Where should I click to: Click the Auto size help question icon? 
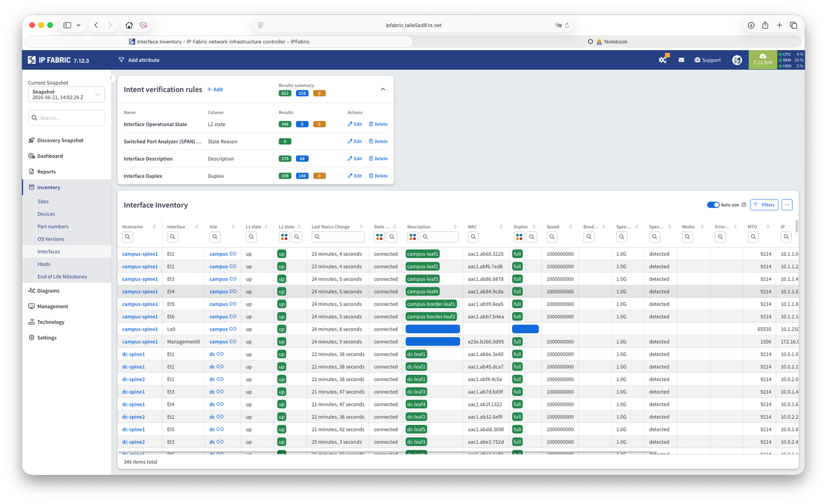tap(744, 205)
